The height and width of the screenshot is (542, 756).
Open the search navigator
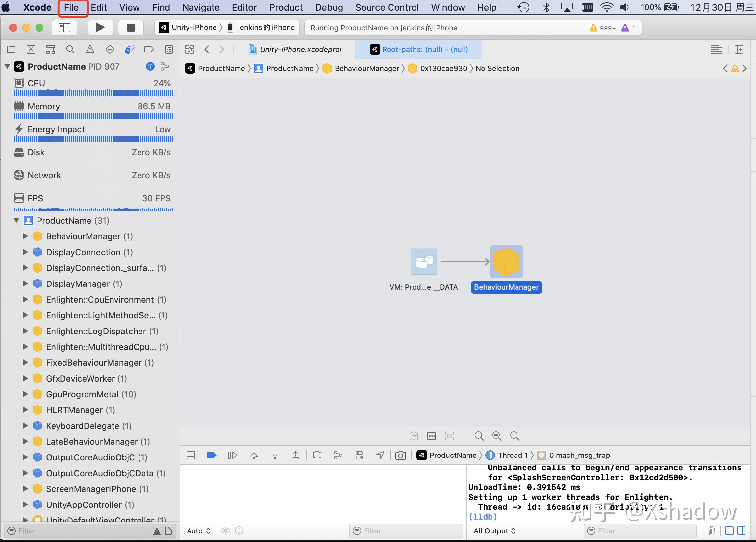pos(70,49)
